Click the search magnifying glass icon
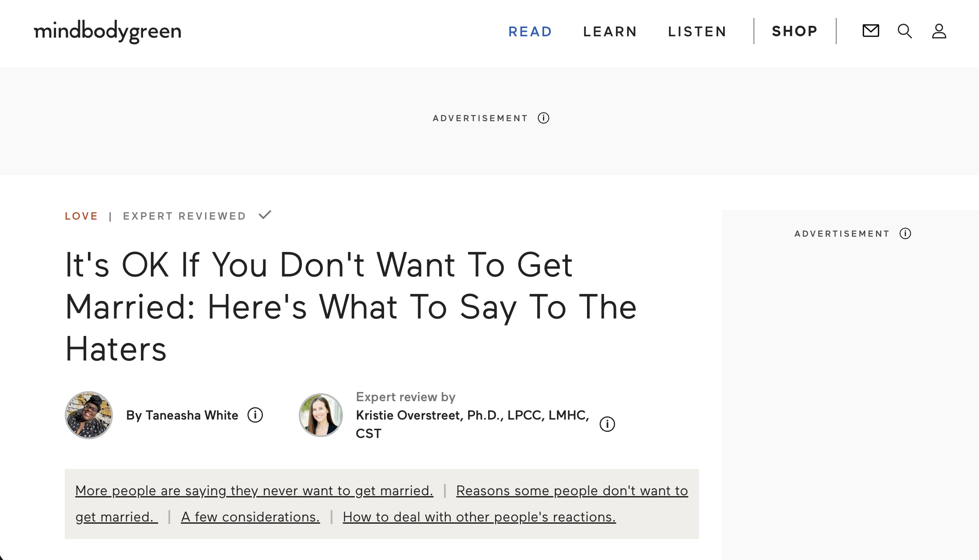This screenshot has width=979, height=560. pos(905,31)
